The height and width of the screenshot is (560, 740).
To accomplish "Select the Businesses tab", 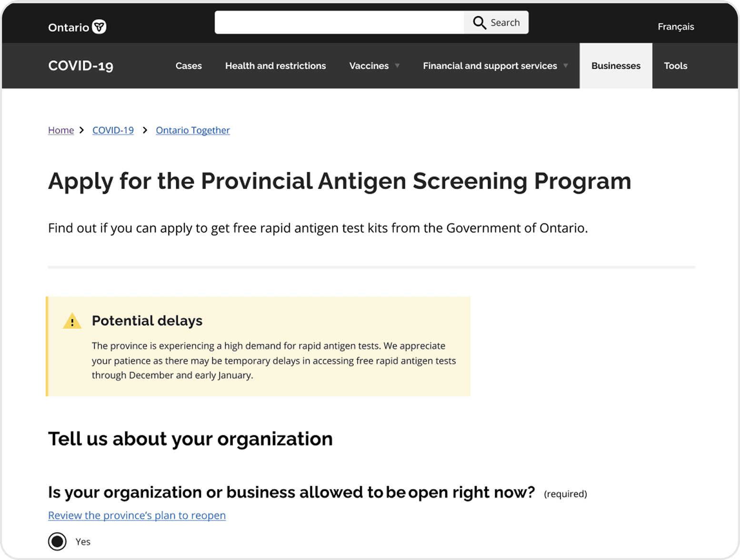I will (x=616, y=66).
